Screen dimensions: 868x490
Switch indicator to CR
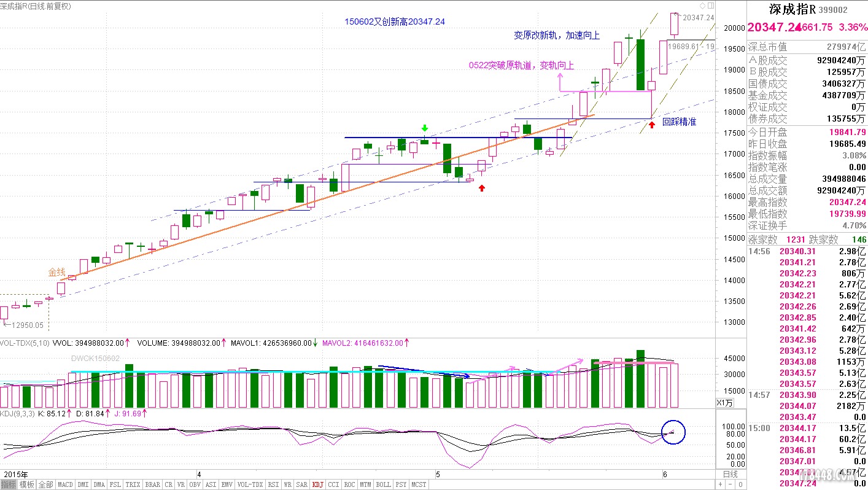(x=169, y=484)
